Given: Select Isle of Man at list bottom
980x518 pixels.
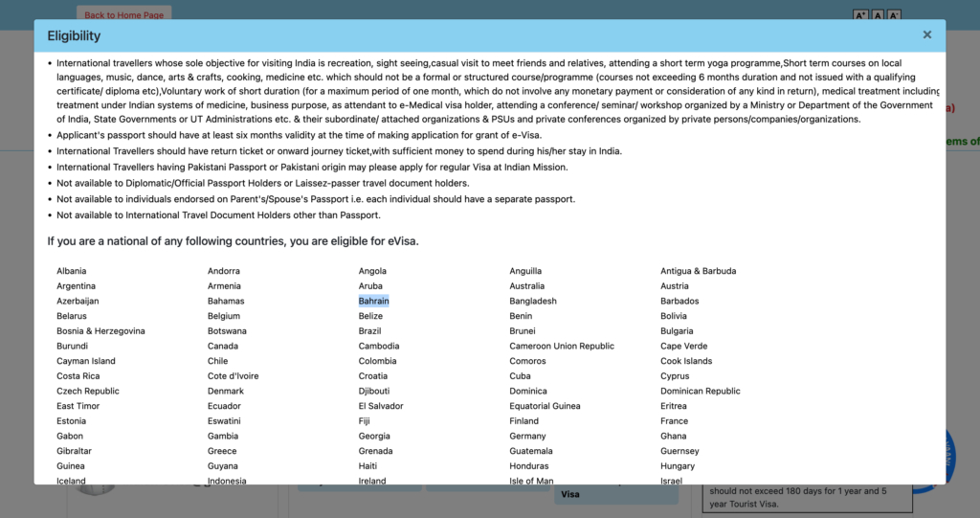Looking at the screenshot, I should point(531,481).
